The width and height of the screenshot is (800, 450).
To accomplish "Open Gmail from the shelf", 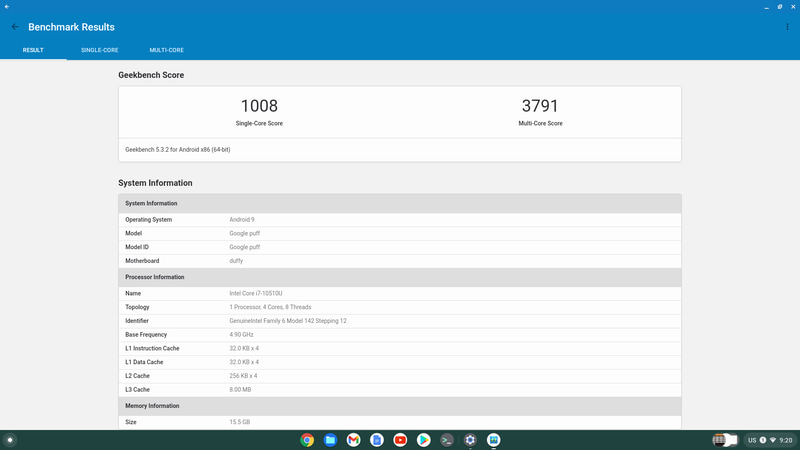I will pyautogui.click(x=354, y=440).
